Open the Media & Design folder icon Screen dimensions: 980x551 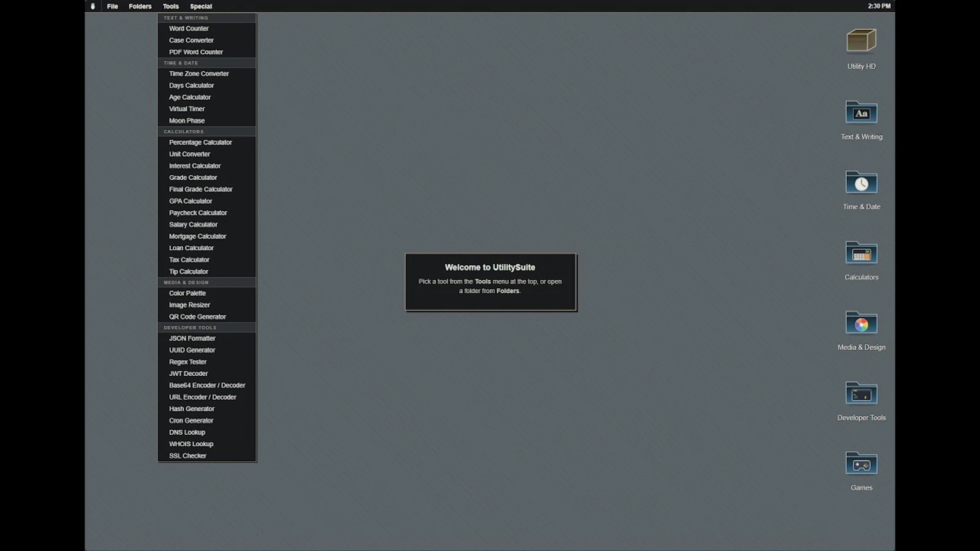click(861, 323)
